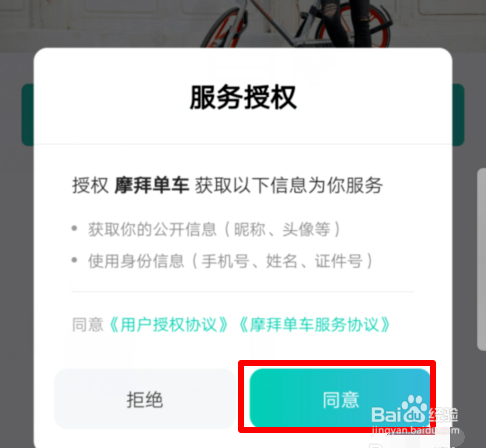Click the bullet before 使用身份信息
Screen dimensions: 488x448
75,260
